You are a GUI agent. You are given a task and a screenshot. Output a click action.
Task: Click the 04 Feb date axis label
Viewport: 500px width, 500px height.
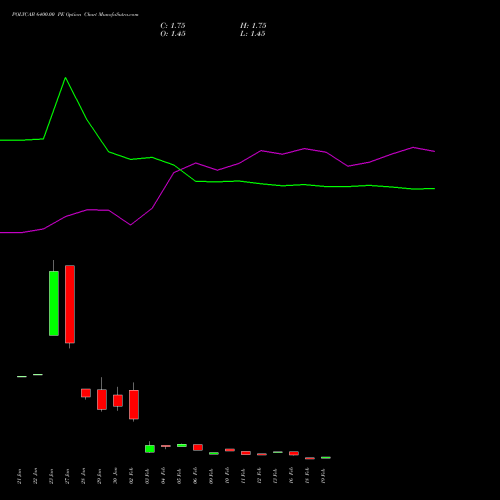click(163, 476)
